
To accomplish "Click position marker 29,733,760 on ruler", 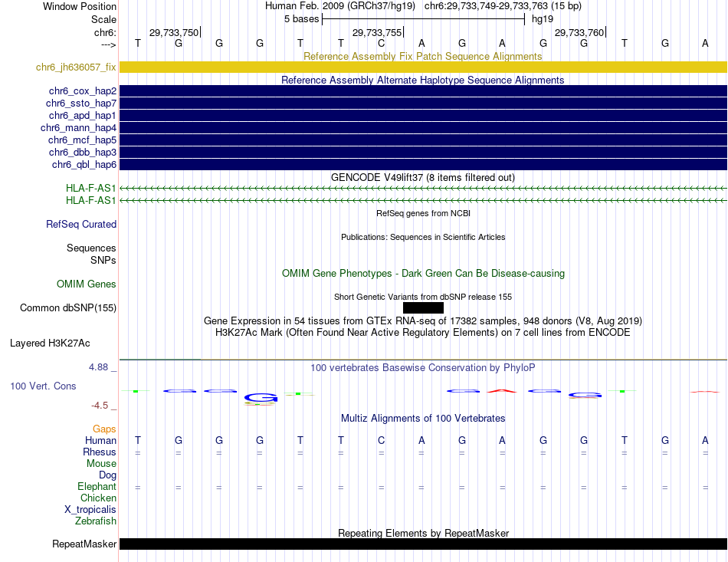I will 579,32.
